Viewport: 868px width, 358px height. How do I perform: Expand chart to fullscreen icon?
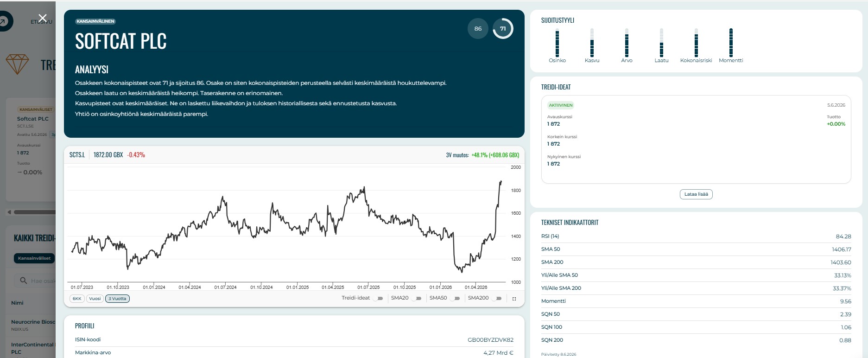coord(514,299)
